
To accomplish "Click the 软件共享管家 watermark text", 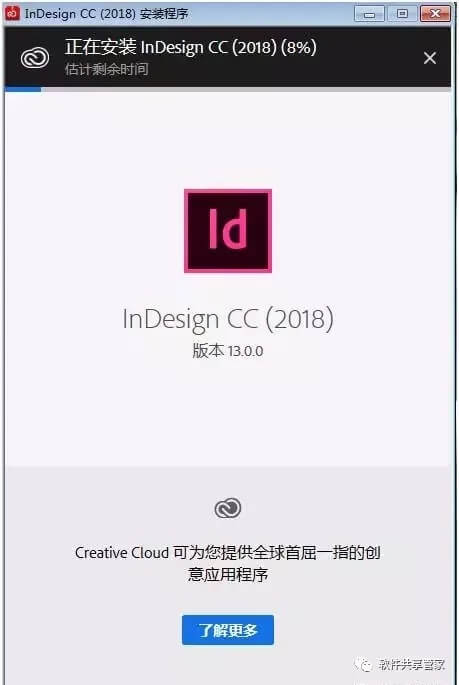I will pyautogui.click(x=412, y=665).
